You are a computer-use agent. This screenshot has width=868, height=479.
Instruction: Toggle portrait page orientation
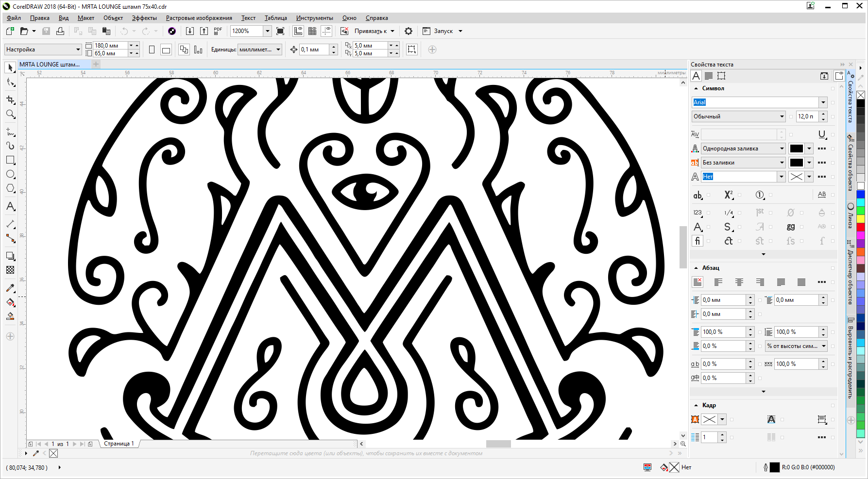coord(152,50)
